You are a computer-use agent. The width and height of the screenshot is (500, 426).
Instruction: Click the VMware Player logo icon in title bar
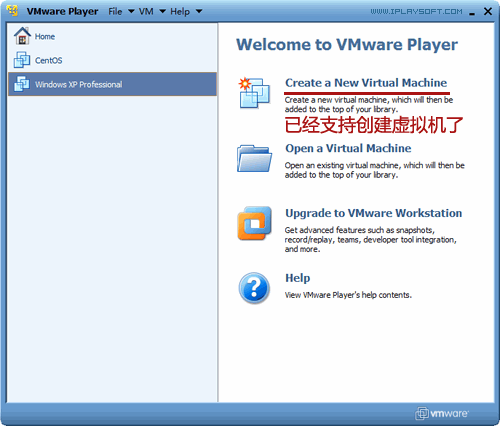[x=13, y=11]
